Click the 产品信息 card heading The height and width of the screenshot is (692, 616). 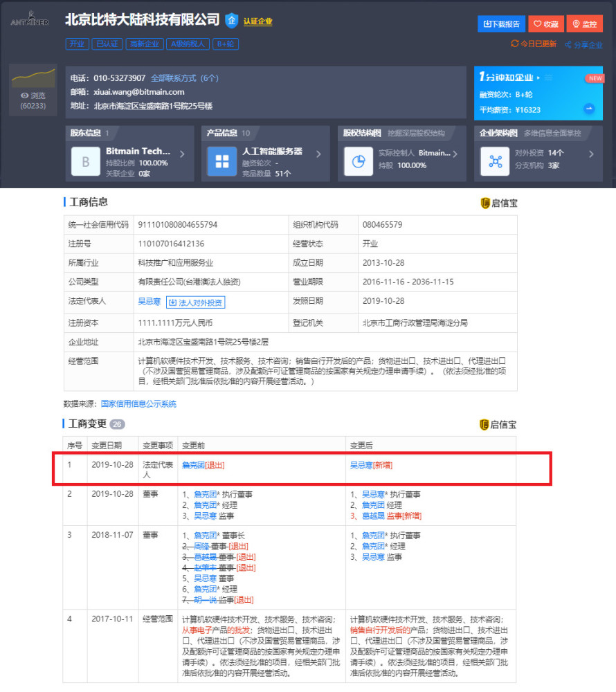click(222, 133)
